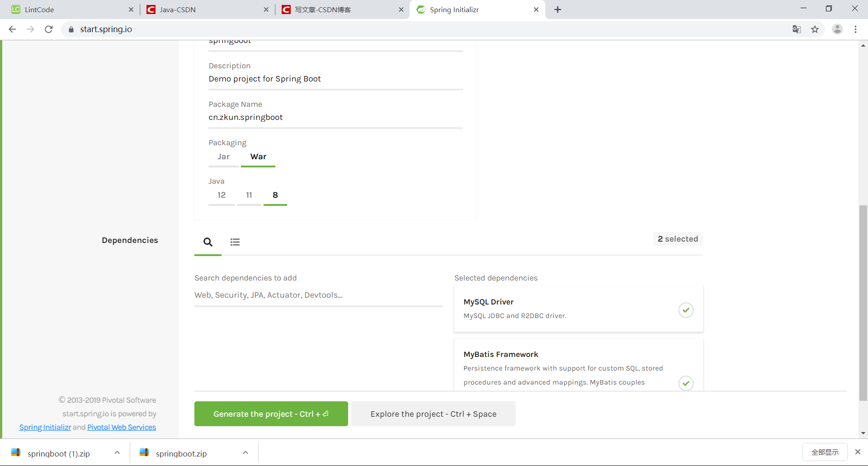Image resolution: width=868 pixels, height=466 pixels.
Task: Click the Generate the project button
Action: [x=271, y=414]
